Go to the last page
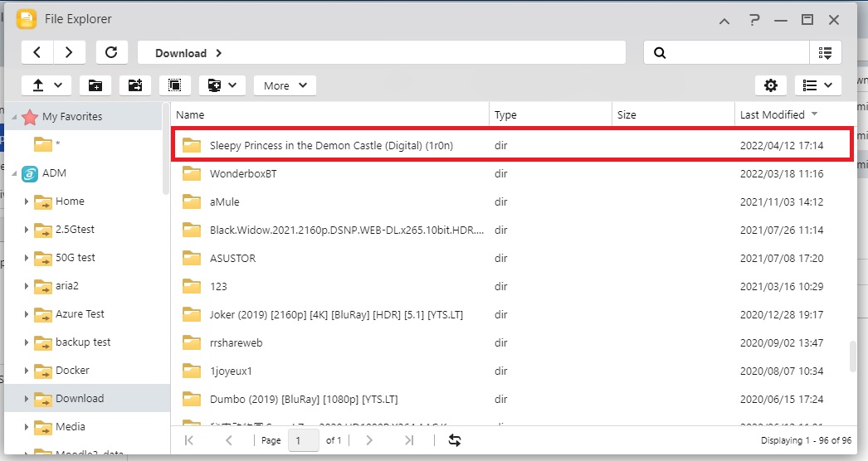The height and width of the screenshot is (461, 868). (409, 440)
